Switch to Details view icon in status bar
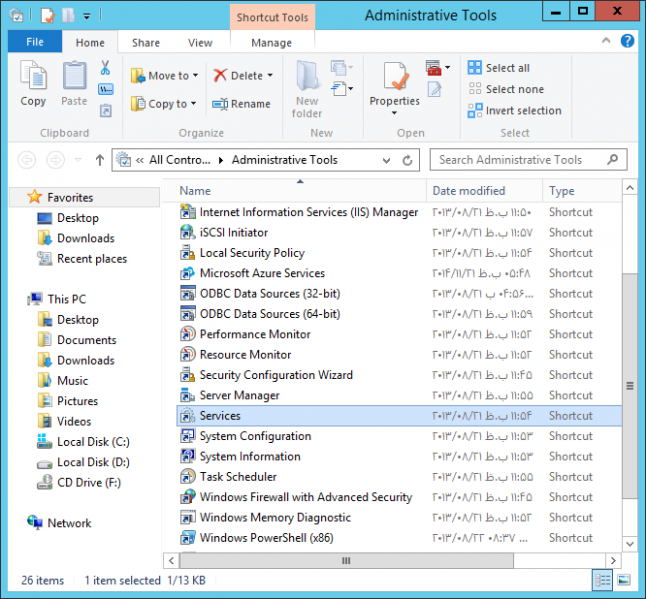The image size is (646, 599). coord(602,580)
